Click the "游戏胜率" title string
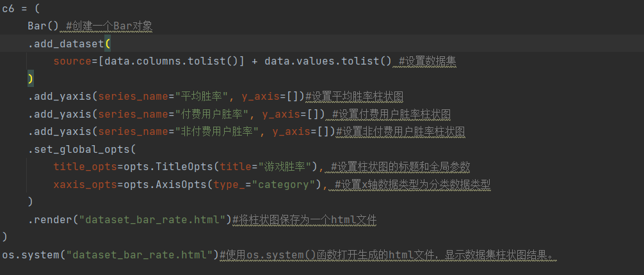The height and width of the screenshot is (275, 644). click(287, 167)
